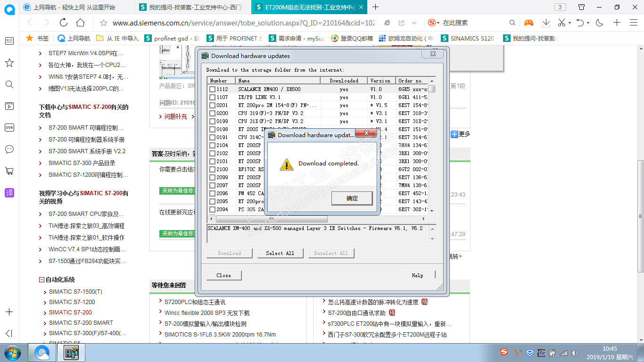Click the undo closed-tab arrow icon
644x362 pixels.
[x=580, y=23]
